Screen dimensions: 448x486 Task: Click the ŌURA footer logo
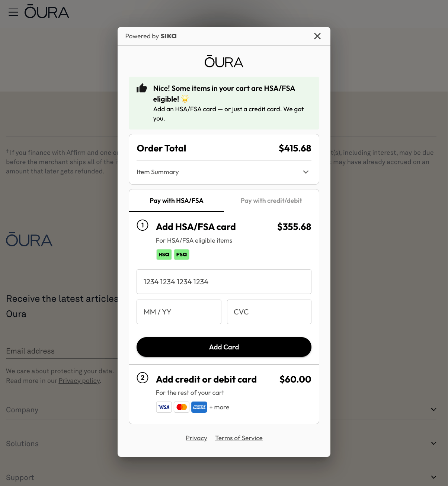click(x=29, y=240)
